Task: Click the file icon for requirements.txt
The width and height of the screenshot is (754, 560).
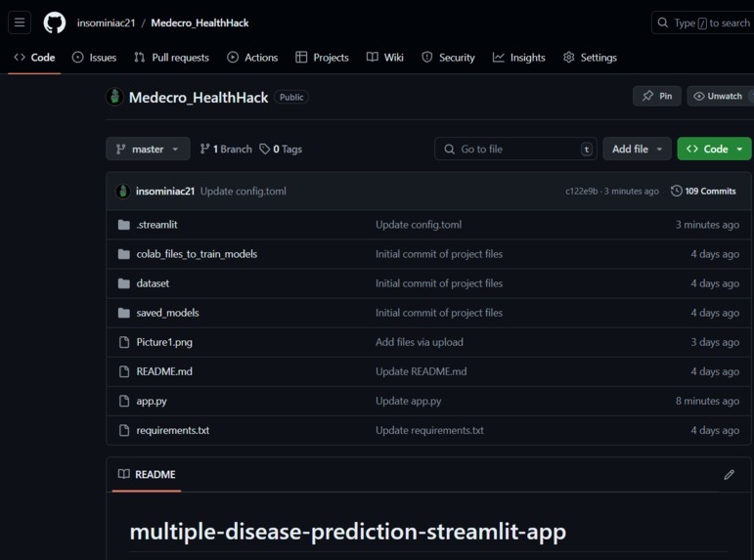Action: [124, 430]
